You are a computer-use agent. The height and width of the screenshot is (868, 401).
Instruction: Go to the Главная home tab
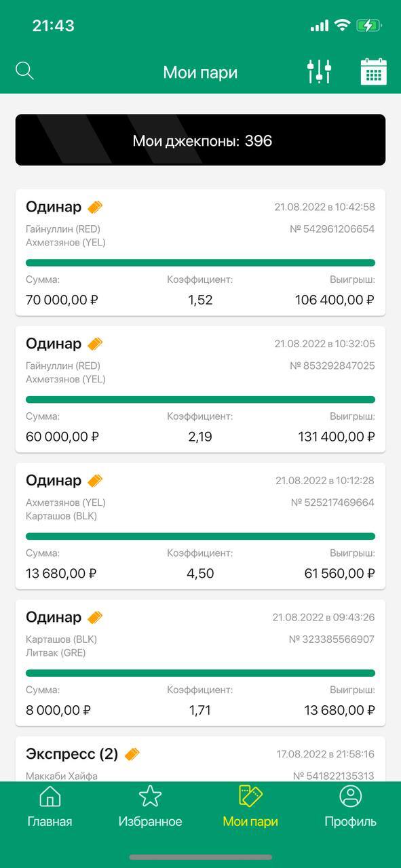click(50, 807)
